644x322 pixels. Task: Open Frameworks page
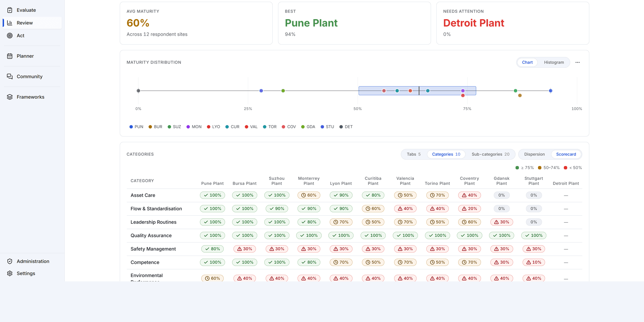tap(32, 97)
